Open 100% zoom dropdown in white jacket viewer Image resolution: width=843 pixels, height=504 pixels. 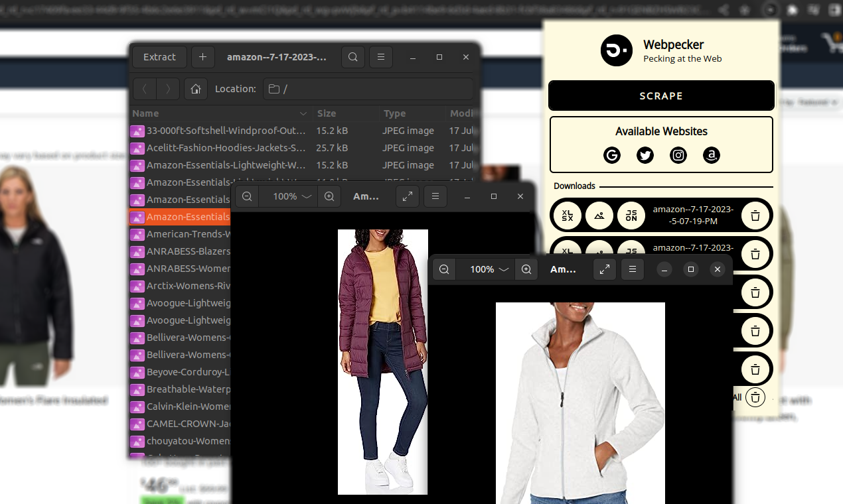(x=490, y=269)
